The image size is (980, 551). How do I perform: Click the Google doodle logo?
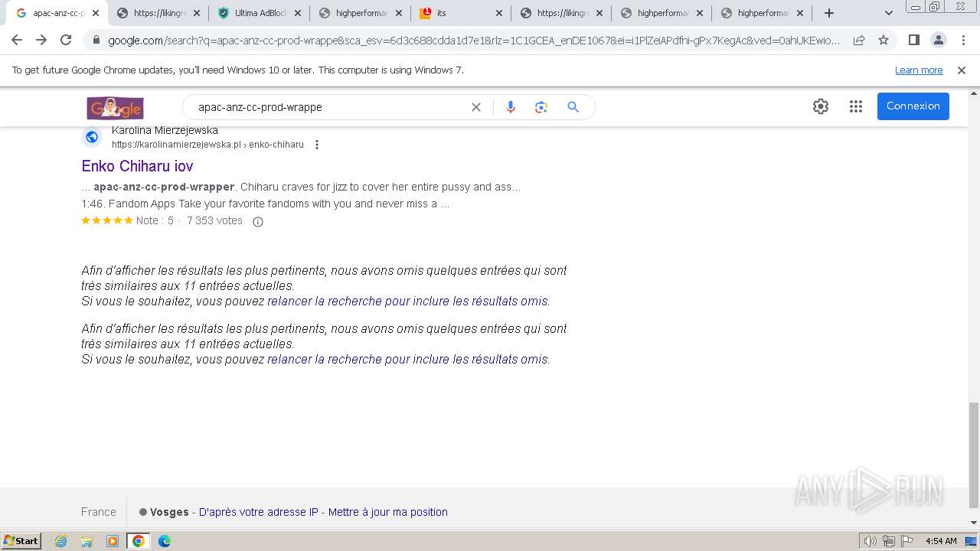(115, 108)
